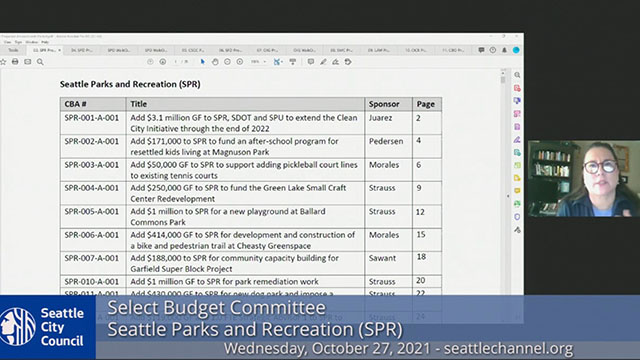Viewport: 640px width, 360px height.
Task: Click the SPR-002-A-001 cell
Action: (93, 147)
